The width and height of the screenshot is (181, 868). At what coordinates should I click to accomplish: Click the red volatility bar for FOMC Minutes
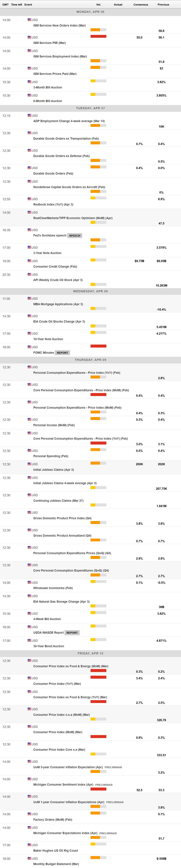[98, 346]
